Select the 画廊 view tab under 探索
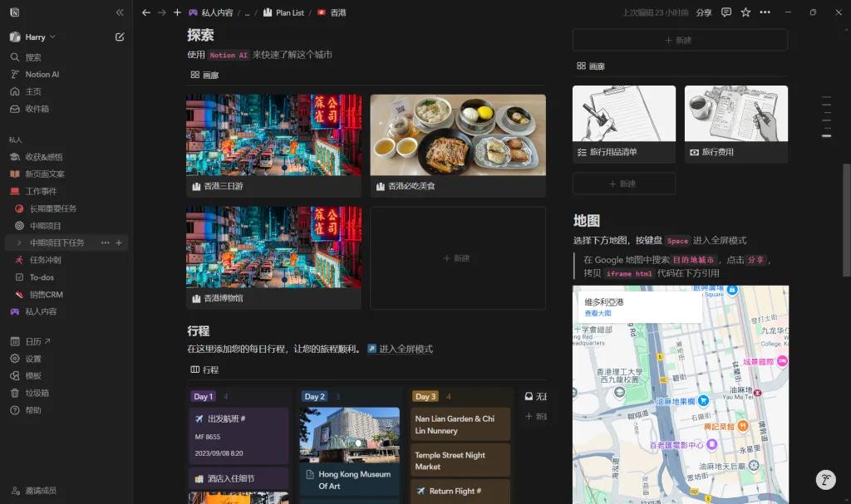This screenshot has width=851, height=504. (204, 75)
